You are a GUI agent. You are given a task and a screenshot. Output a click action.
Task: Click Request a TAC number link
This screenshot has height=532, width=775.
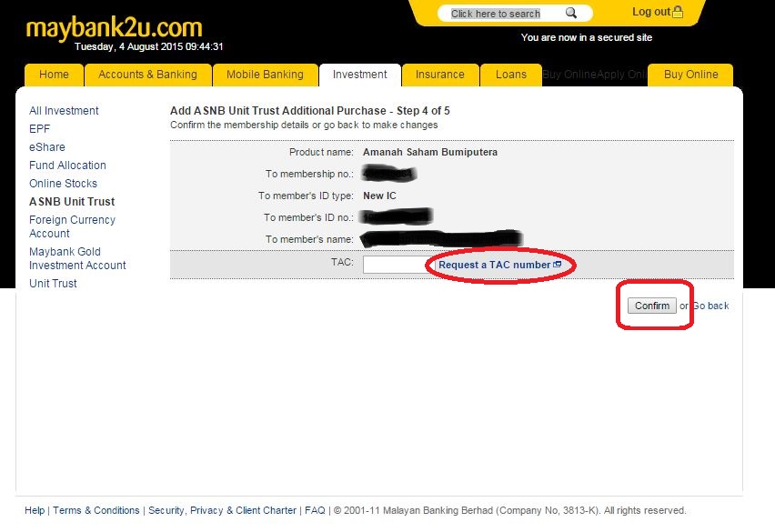(x=494, y=265)
